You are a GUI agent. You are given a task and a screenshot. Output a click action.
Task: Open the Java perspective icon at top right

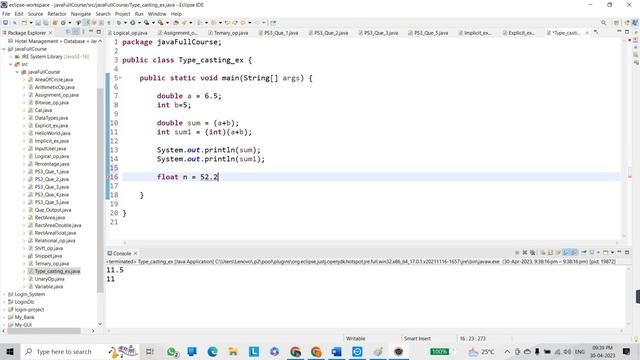point(635,23)
